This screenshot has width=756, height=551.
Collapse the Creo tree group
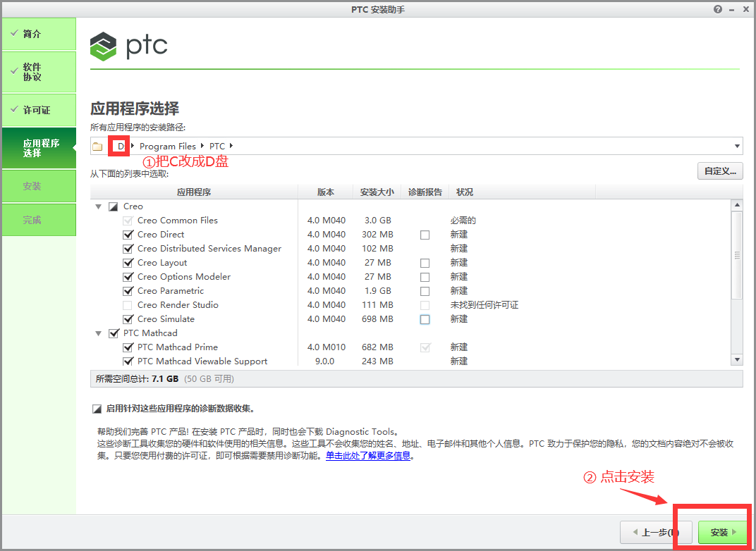(98, 206)
